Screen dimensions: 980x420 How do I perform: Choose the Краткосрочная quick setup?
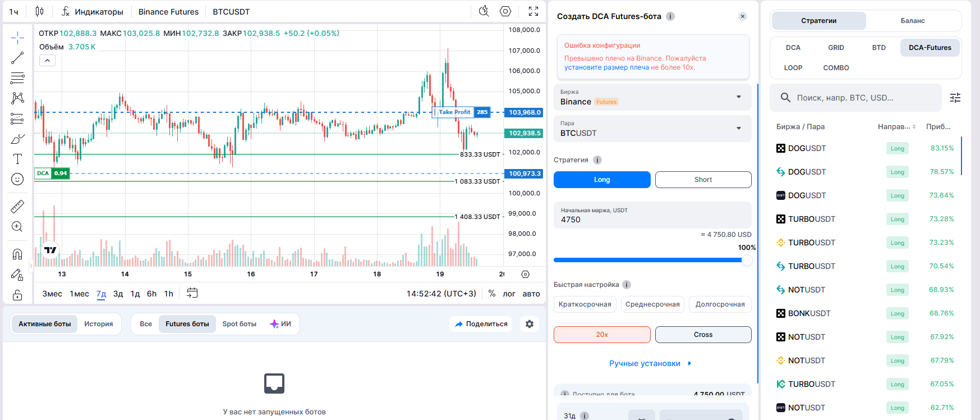pyautogui.click(x=585, y=304)
